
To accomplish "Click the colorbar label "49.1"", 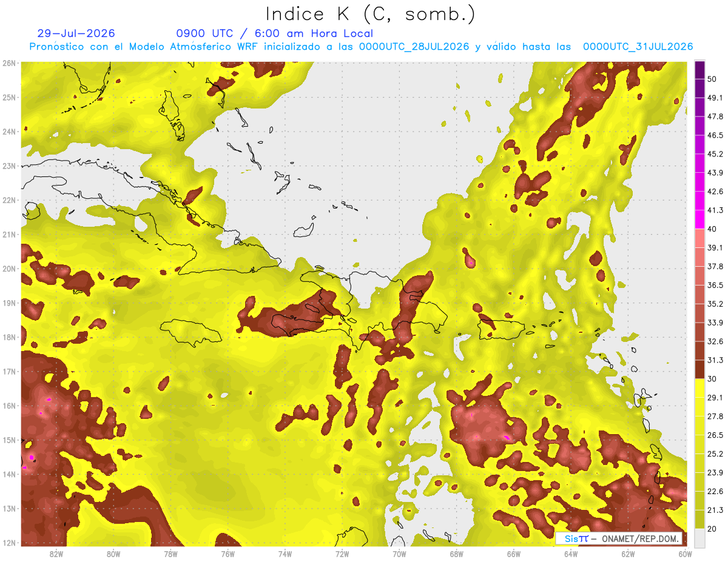I will point(715,98).
